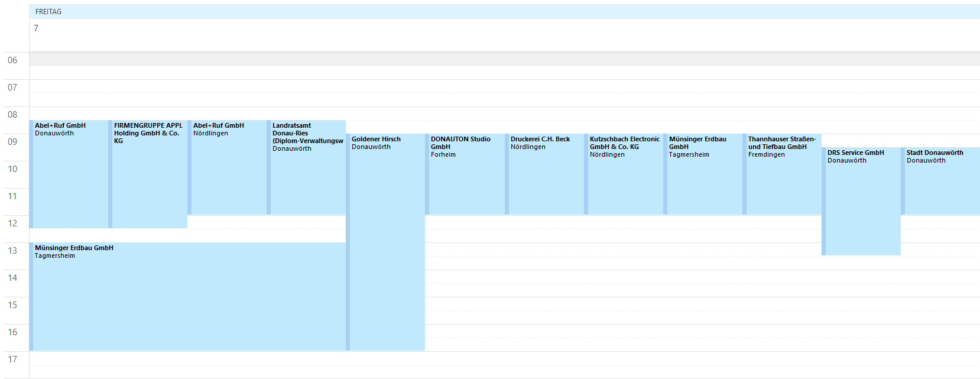
Task: Select the Abel+Ruf GmbH Nördlingen appointment
Action: coord(227,167)
